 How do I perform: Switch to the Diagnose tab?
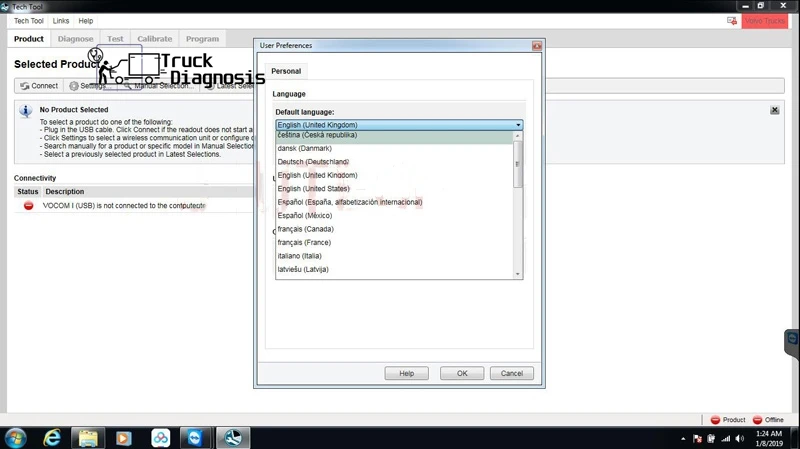(76, 39)
